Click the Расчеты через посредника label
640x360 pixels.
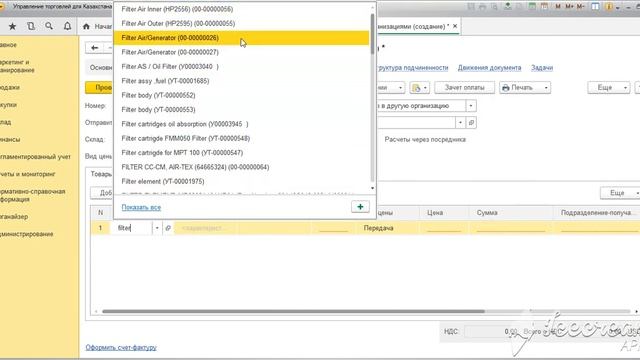[x=425, y=139]
